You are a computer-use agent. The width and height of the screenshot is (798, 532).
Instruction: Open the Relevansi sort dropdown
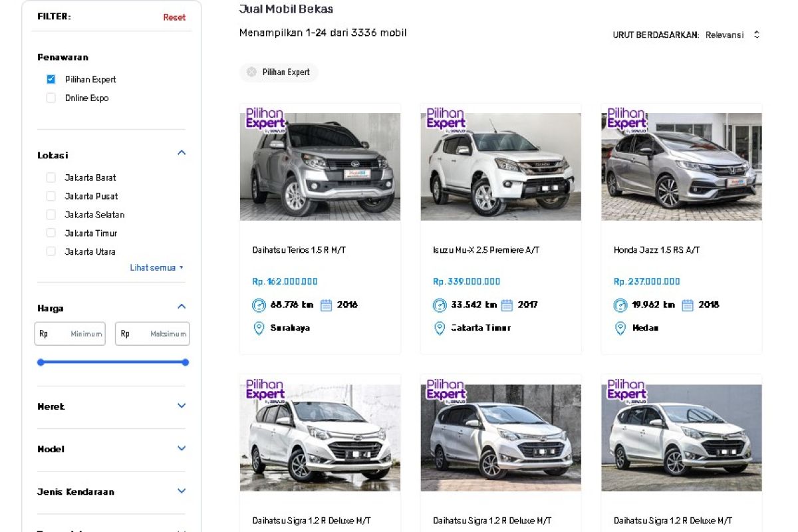click(732, 35)
